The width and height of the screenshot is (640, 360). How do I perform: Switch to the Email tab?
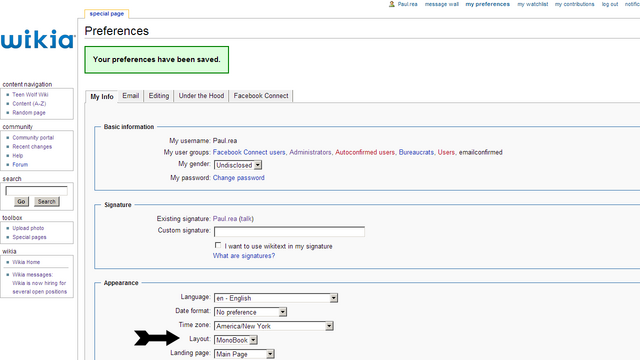pyautogui.click(x=131, y=96)
